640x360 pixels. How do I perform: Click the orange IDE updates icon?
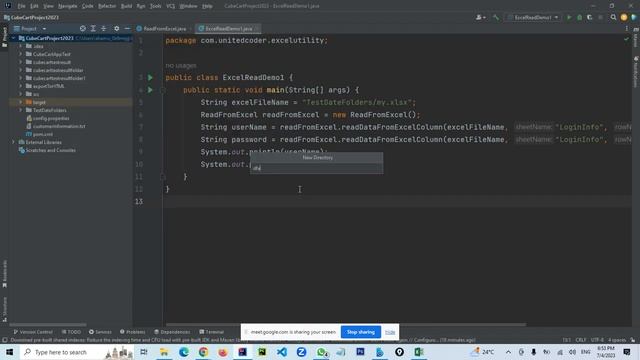[x=624, y=18]
